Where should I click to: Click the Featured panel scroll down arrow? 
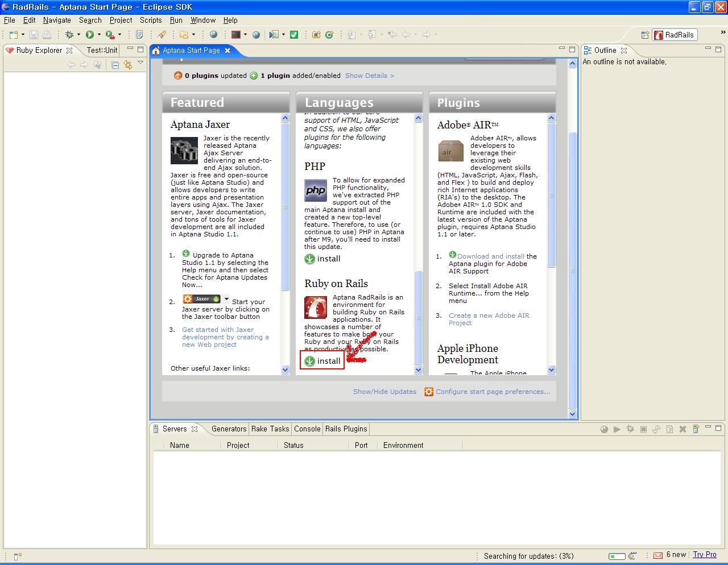(285, 370)
